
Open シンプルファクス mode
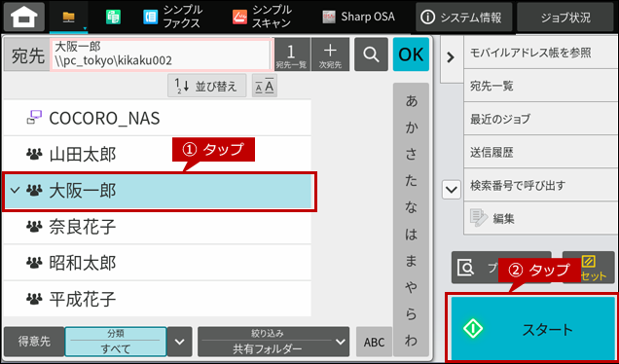click(x=173, y=17)
